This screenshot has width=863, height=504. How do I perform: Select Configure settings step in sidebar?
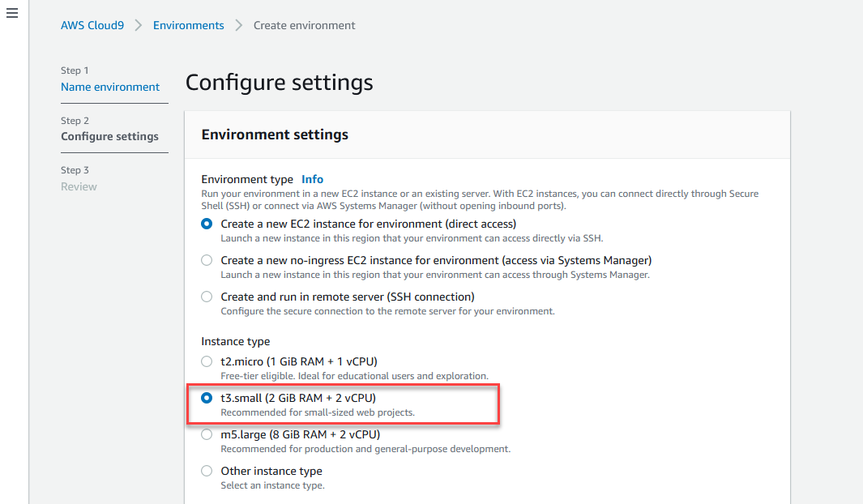tap(109, 136)
